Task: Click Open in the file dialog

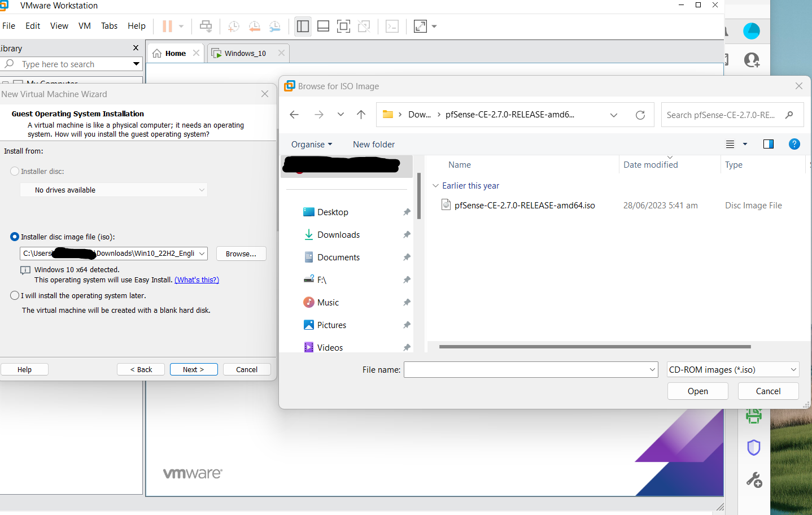Action: click(698, 391)
